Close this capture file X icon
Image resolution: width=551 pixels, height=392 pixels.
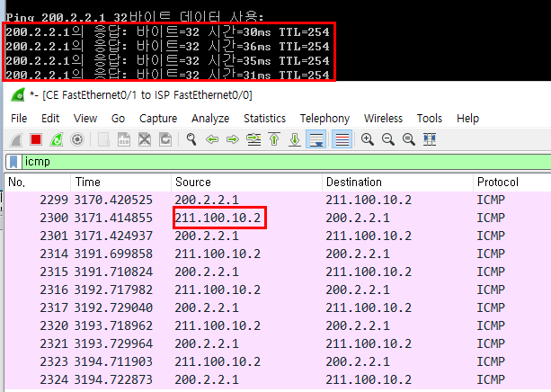(145, 139)
